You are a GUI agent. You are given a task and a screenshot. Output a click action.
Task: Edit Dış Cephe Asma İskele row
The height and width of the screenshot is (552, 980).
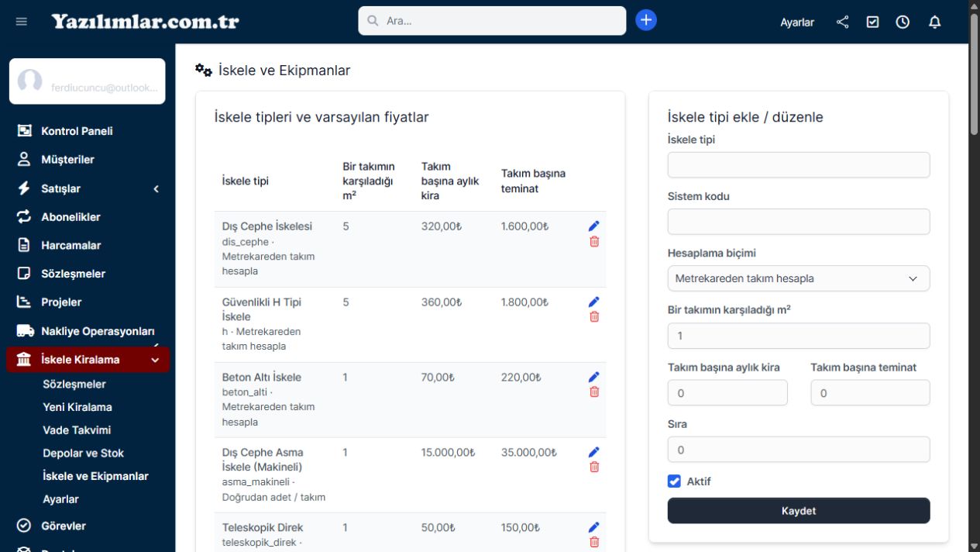coord(594,452)
